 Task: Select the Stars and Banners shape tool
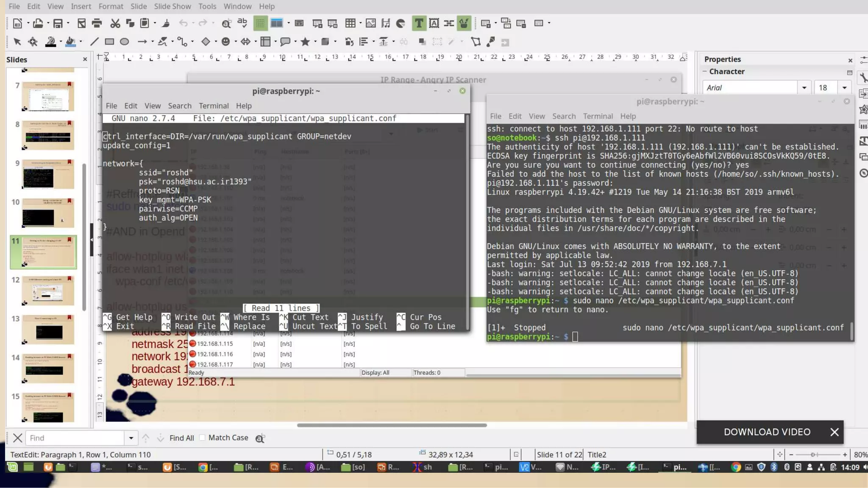click(305, 42)
